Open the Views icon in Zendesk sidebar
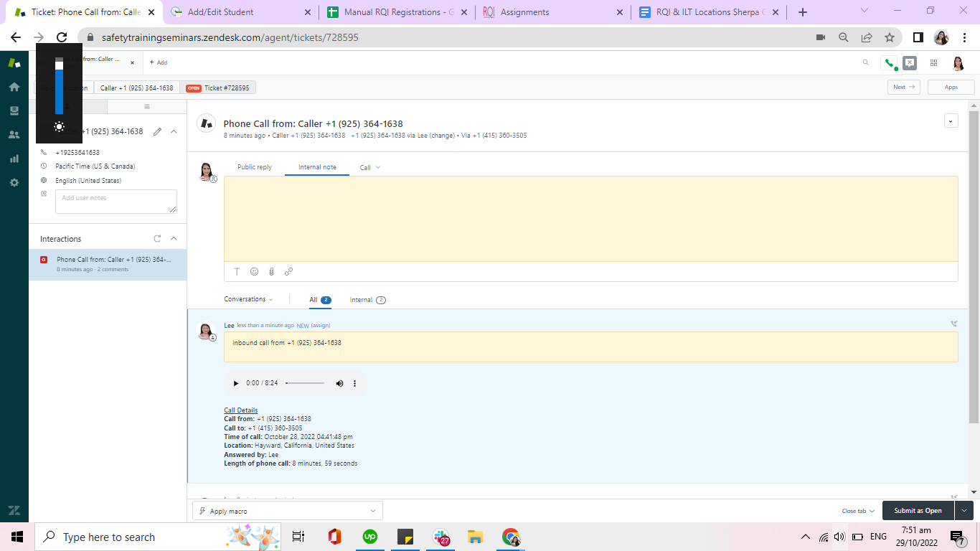Viewport: 980px width, 551px height. [x=14, y=110]
